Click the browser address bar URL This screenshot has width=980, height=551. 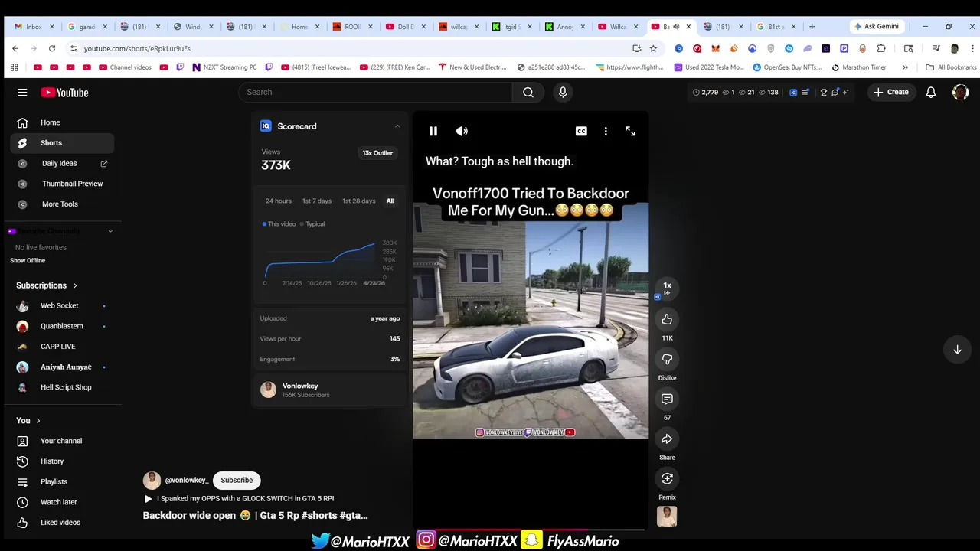click(137, 48)
